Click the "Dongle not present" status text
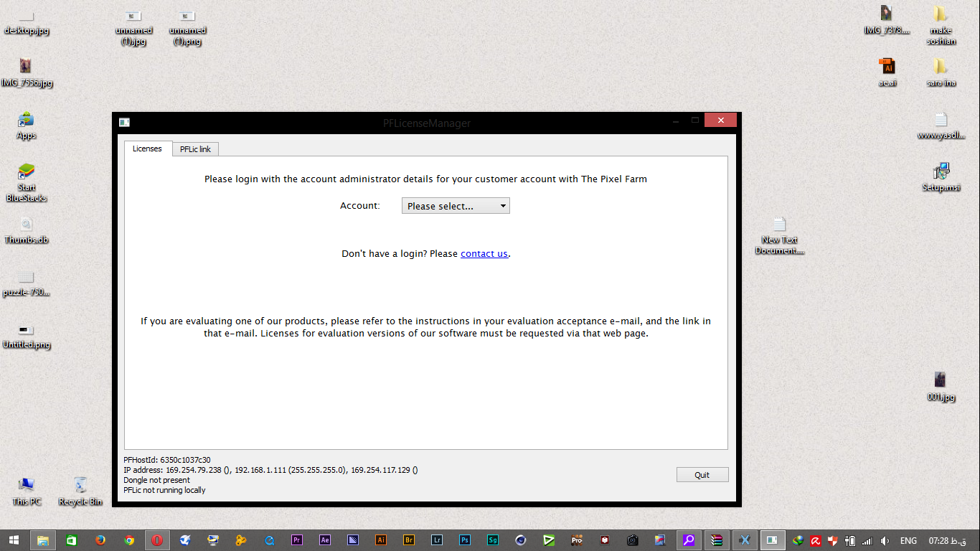 (x=156, y=480)
